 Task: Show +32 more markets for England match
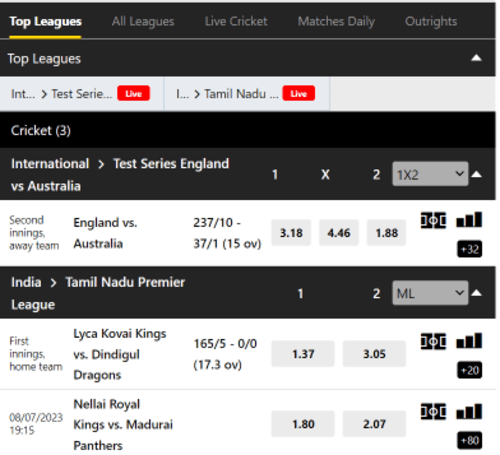tap(469, 249)
